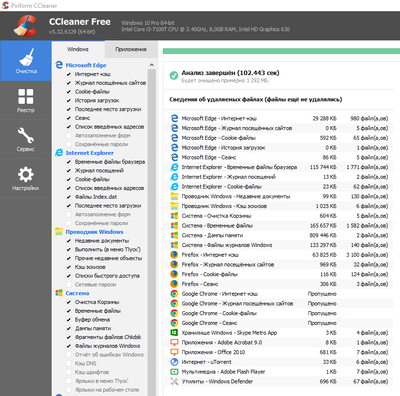Click the 3 100 файл(а,ов) count
The height and width of the screenshot is (396, 400).
(367, 255)
